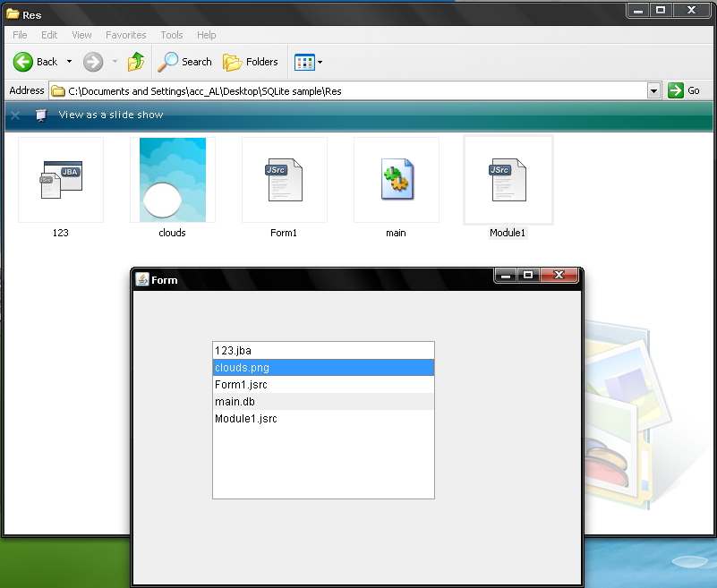Screen dimensions: 717x588
Task: Open the Tools menu
Action: click(x=172, y=35)
